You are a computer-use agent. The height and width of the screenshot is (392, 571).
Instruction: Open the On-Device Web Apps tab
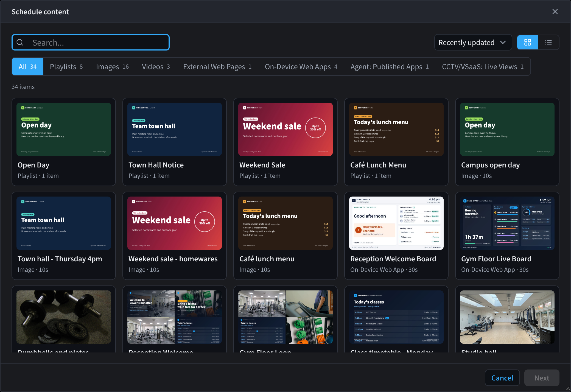click(301, 66)
